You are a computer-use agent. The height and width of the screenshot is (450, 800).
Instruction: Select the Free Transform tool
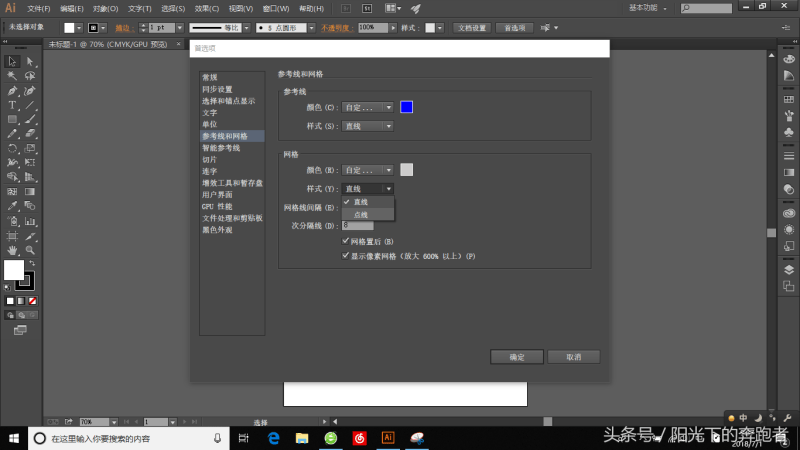30,163
